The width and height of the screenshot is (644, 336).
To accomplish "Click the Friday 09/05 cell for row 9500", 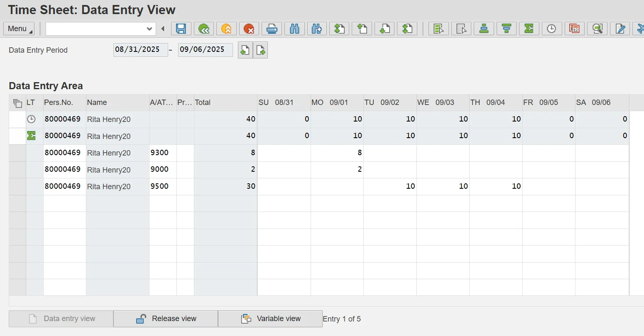I will (x=549, y=186).
